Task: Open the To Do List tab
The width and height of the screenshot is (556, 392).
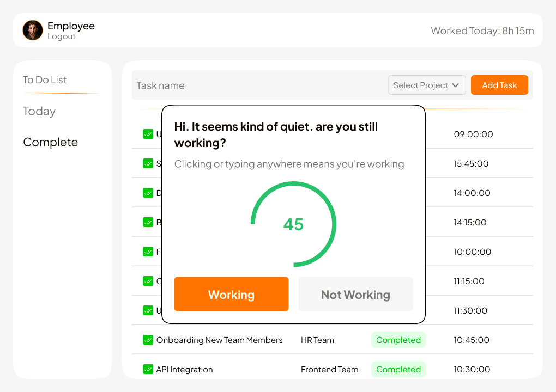Action: [45, 80]
